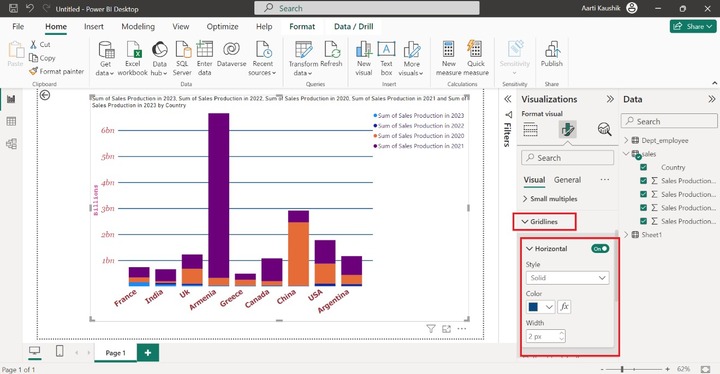The height and width of the screenshot is (374, 720).
Task: Expand the Sheet1 table
Action: tap(626, 234)
